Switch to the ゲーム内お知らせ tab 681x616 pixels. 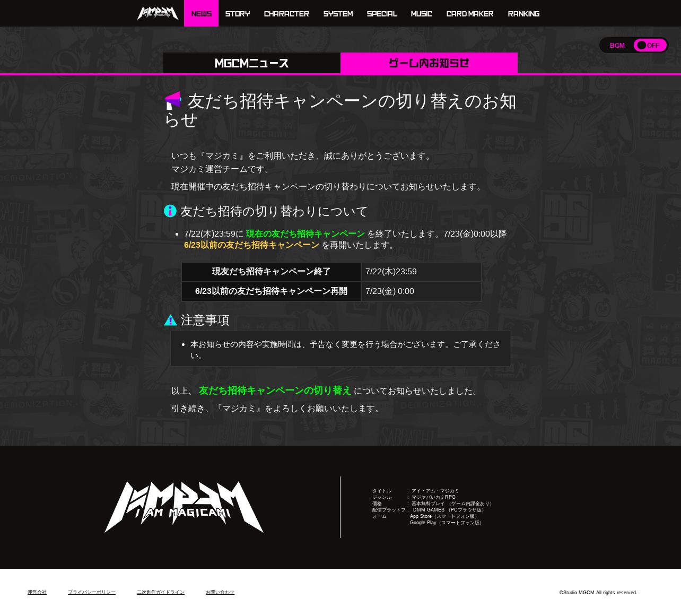tap(429, 63)
